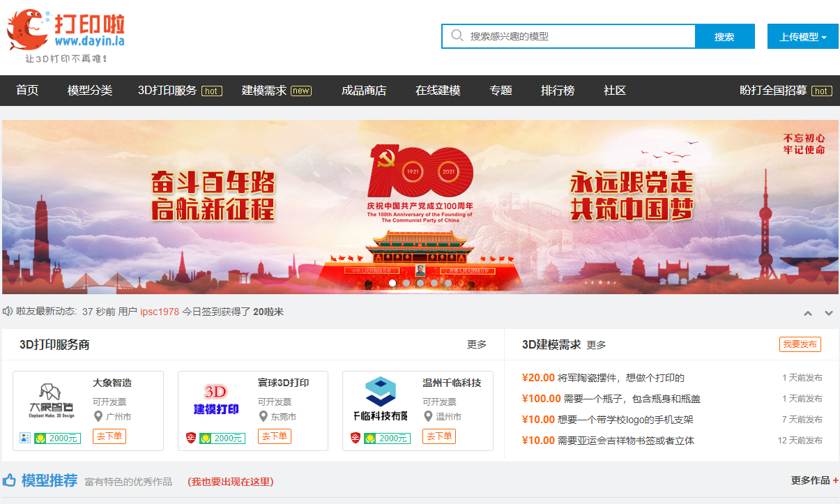Screen dimensions: 840x504
Task: Click the magnifier icon in search box
Action: tap(457, 36)
